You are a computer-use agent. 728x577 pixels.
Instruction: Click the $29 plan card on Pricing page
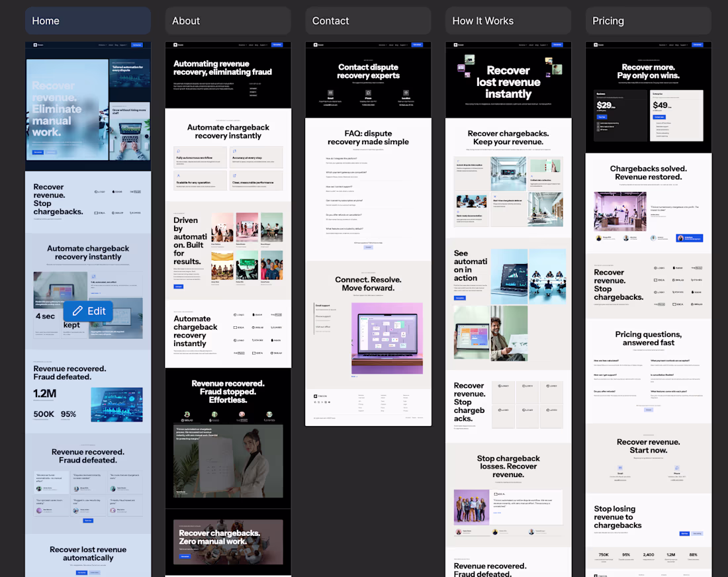(621, 116)
